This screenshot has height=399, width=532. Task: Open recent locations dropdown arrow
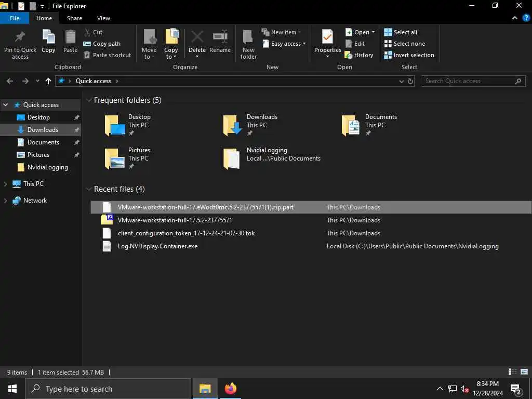(37, 81)
